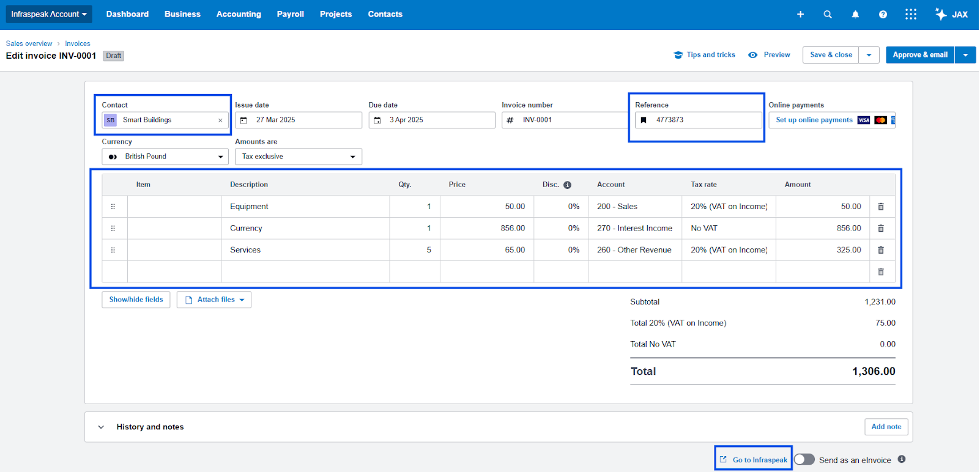Click the eInvoice info icon

902,459
